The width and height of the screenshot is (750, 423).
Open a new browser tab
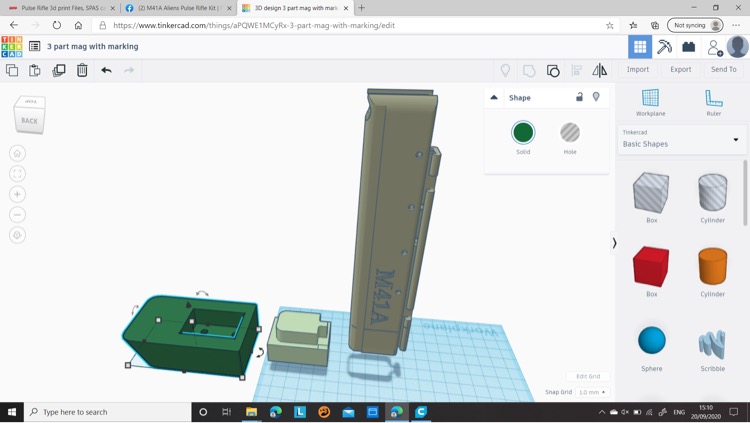click(x=362, y=8)
